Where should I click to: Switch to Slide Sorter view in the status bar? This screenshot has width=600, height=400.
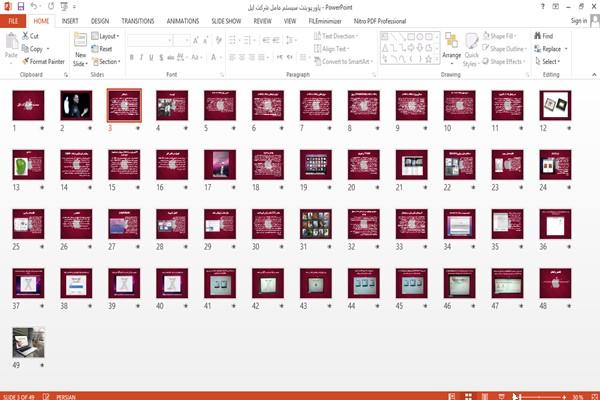tap(468, 397)
